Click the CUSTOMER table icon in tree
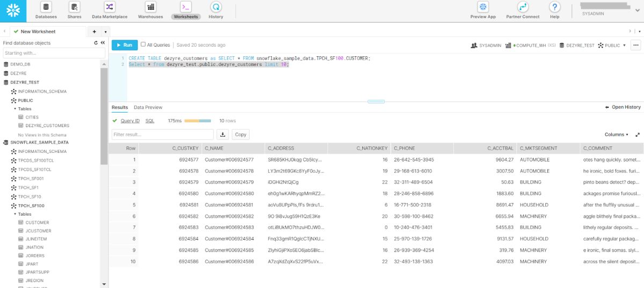 [x=21, y=223]
